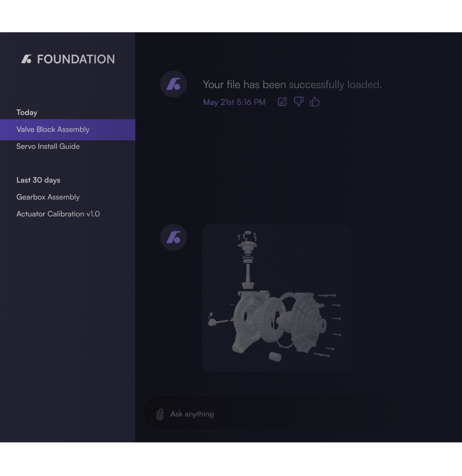
Task: Select the file successfully loaded message text
Action: (x=293, y=84)
